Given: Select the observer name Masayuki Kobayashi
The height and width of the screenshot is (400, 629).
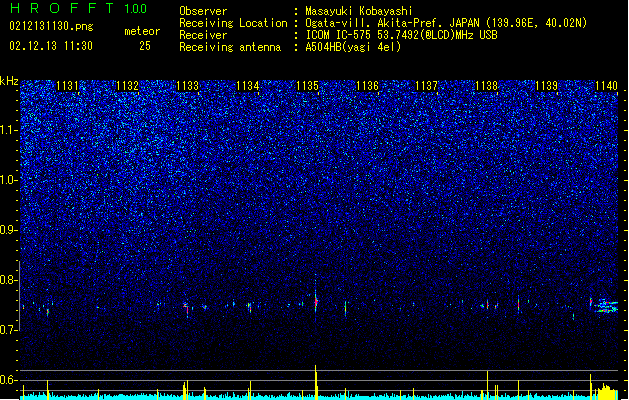Looking at the screenshot, I should pos(359,11).
